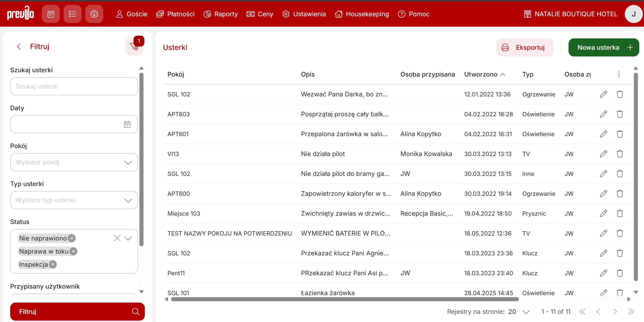Expand the Wybierz pokój dropdown

128,162
